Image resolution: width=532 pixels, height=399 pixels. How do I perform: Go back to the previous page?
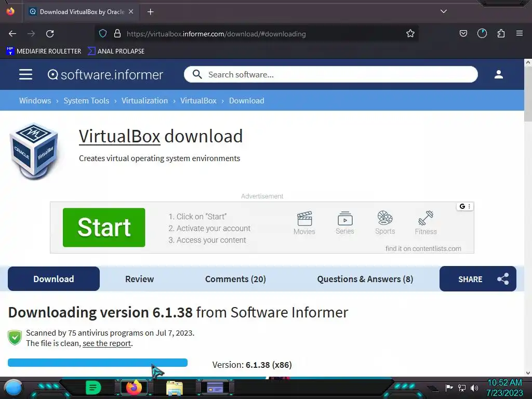(x=12, y=34)
